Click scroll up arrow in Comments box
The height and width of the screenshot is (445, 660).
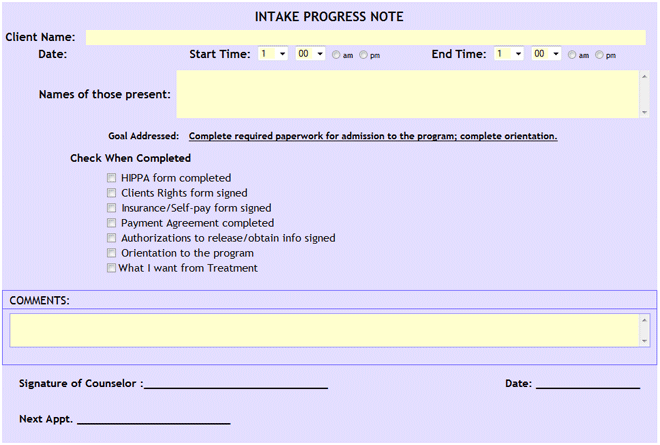[x=644, y=320]
